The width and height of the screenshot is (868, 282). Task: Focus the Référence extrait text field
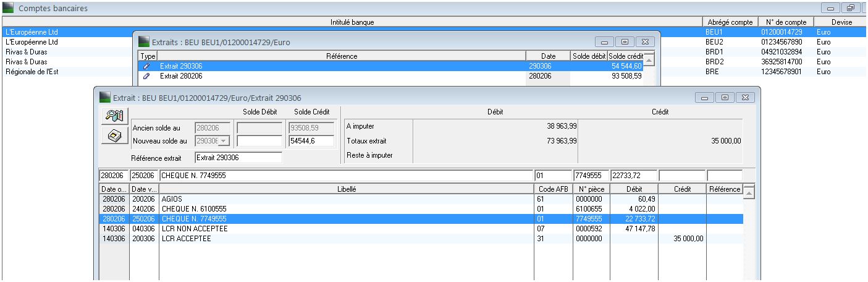tap(238, 158)
